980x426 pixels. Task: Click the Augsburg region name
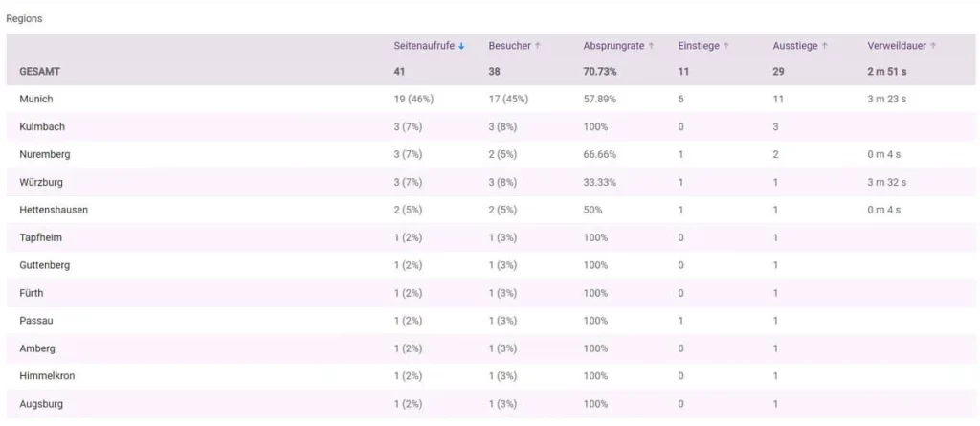click(x=41, y=404)
